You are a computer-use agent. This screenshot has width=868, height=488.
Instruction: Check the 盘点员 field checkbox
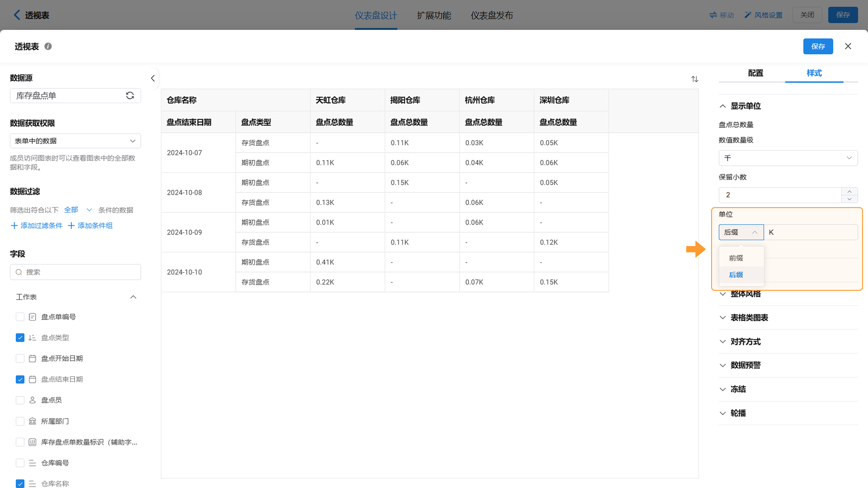[x=20, y=400]
